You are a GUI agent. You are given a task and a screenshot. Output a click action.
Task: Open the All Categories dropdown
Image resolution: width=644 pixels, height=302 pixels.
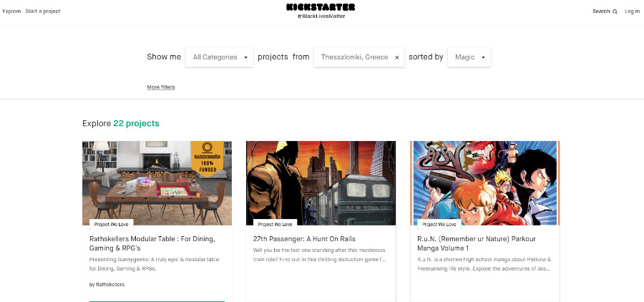point(220,57)
